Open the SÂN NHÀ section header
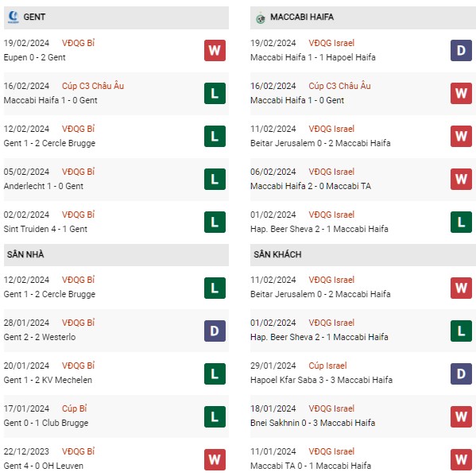 point(116,255)
